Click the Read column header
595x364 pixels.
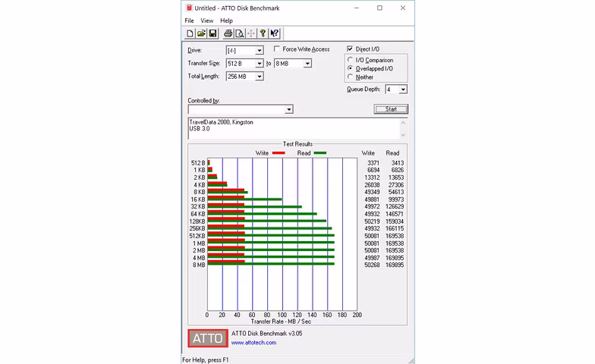click(x=392, y=153)
